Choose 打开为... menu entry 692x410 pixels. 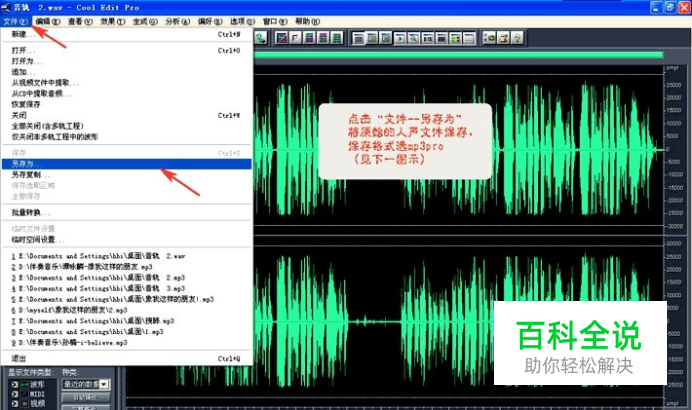127,61
